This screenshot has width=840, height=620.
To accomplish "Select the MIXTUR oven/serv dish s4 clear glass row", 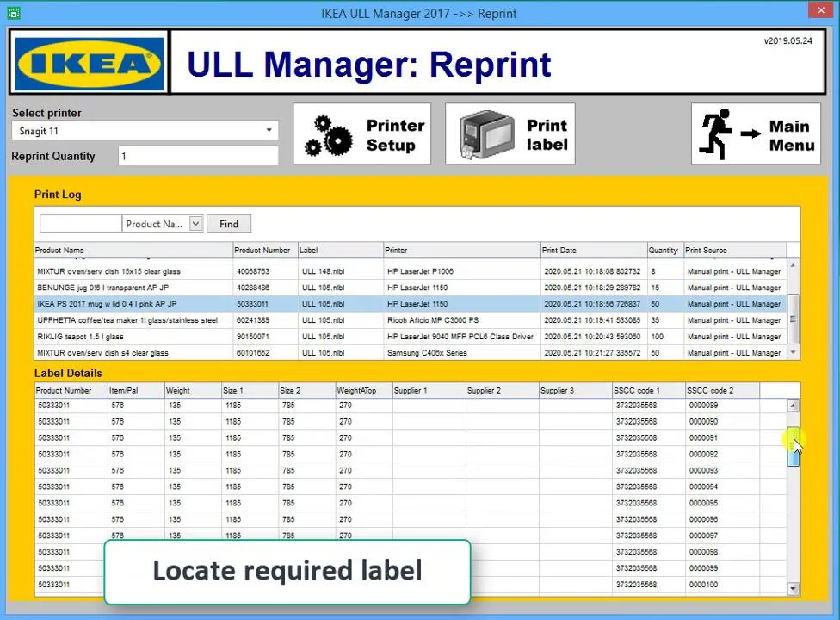I will [411, 352].
